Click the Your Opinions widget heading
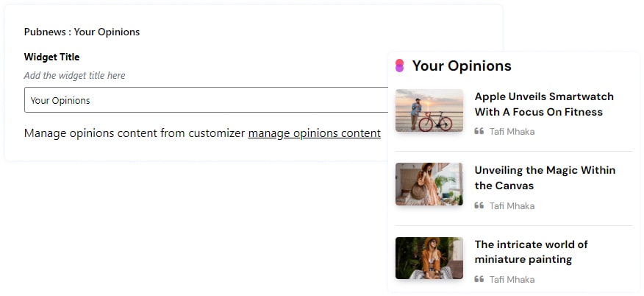Viewport: 644px width, 296px height. coord(462,66)
